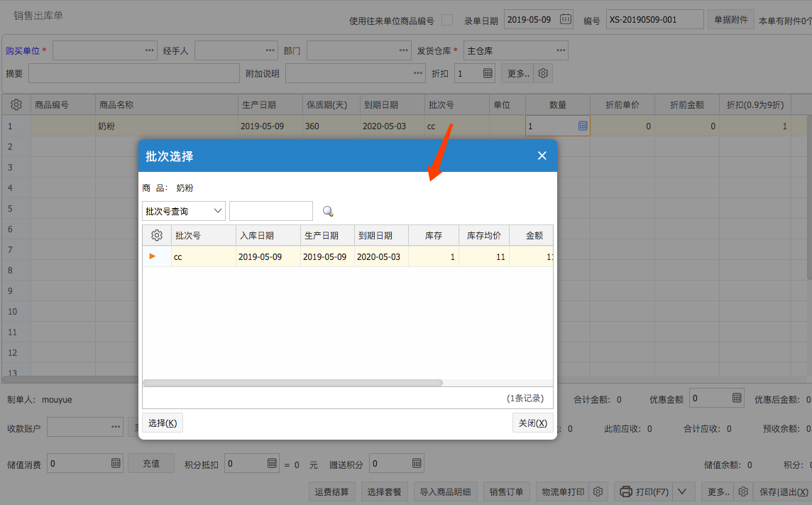
Task: Click 库存 column header in dialog
Action: point(434,236)
